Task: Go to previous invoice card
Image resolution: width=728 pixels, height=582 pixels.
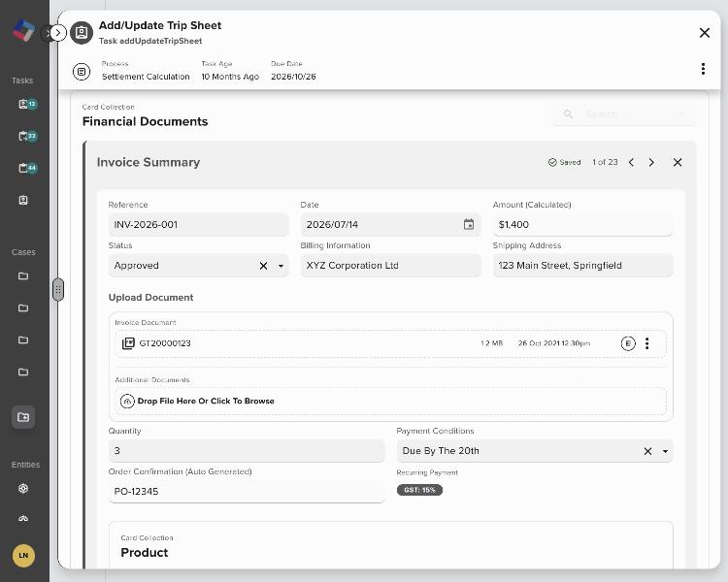Action: [632, 162]
